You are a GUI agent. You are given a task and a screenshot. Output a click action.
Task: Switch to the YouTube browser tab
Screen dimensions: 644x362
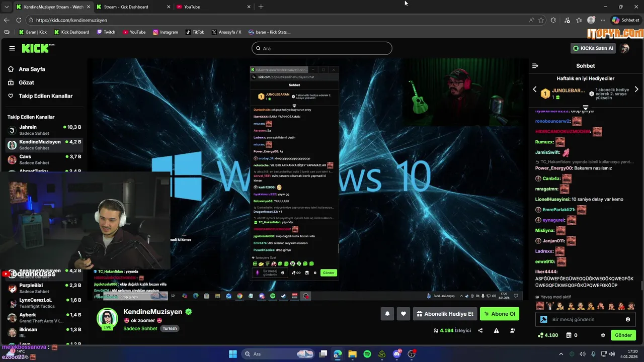coord(213,7)
